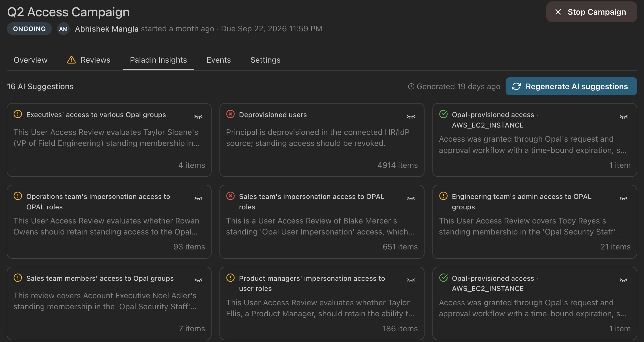Click the ONGOING status badge

point(29,29)
